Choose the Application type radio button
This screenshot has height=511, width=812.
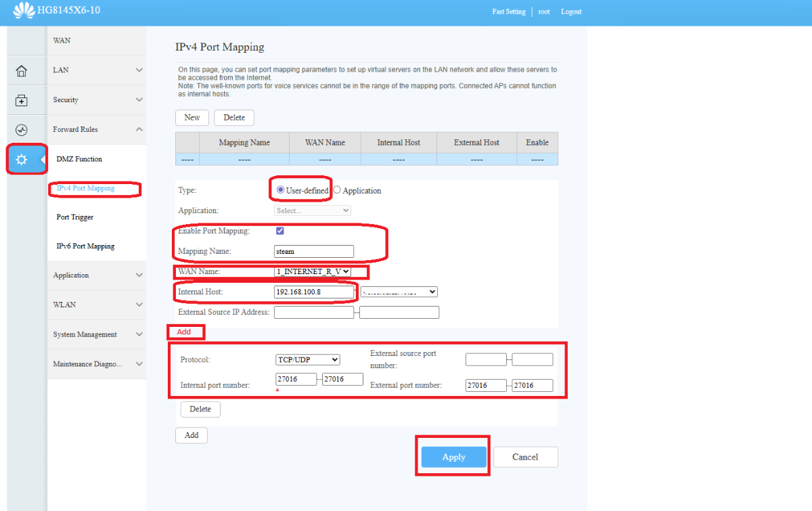(x=337, y=190)
